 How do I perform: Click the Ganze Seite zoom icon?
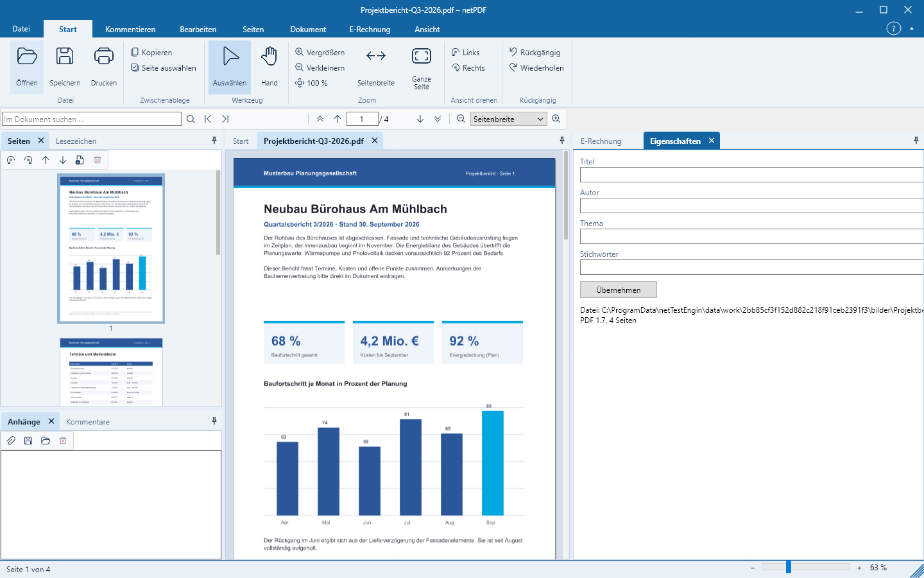[422, 57]
